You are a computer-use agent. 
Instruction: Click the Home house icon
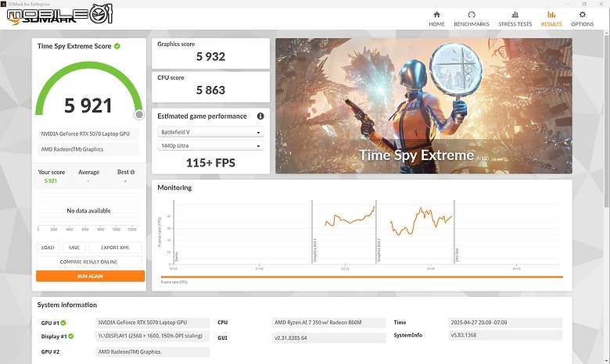tap(436, 15)
